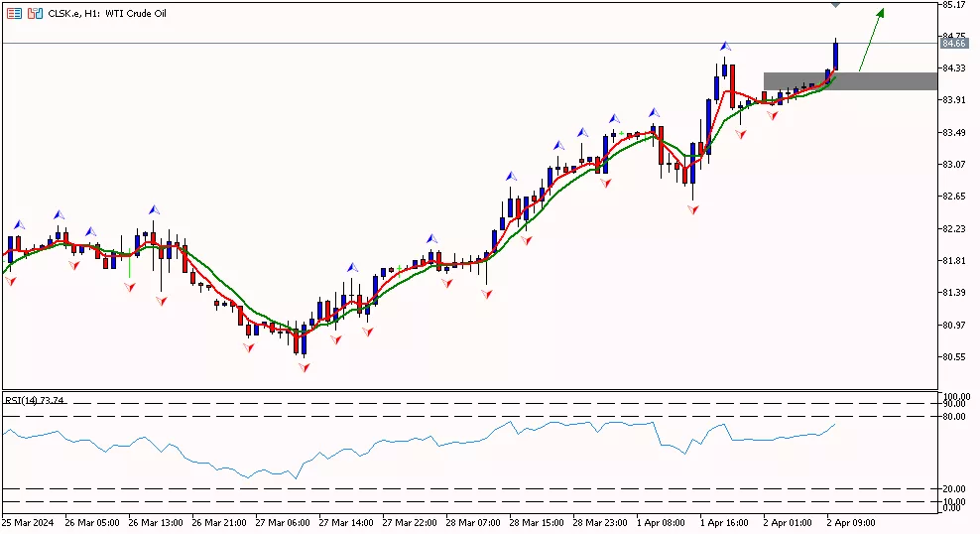
Task: Click the small green plus marker near 83.49
Action: click(621, 133)
